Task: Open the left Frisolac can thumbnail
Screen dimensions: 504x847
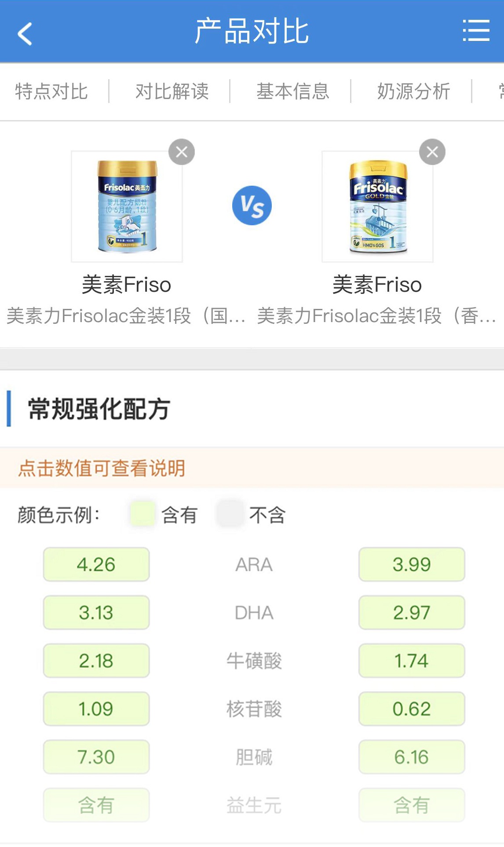Action: 127,206
